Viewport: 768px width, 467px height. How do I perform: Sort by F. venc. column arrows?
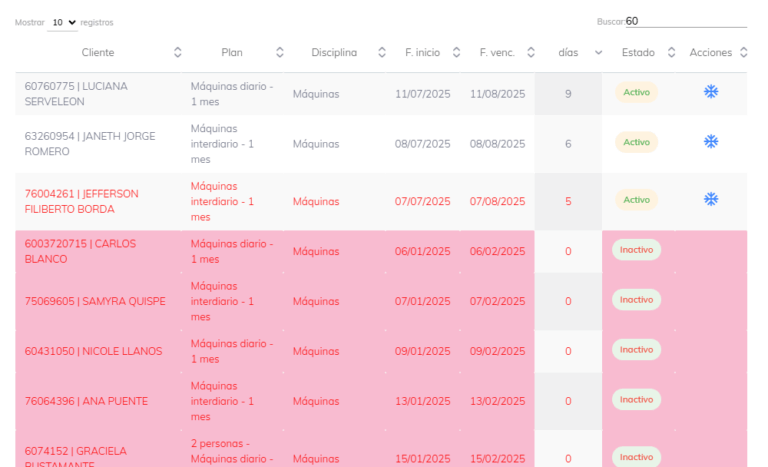click(x=531, y=53)
